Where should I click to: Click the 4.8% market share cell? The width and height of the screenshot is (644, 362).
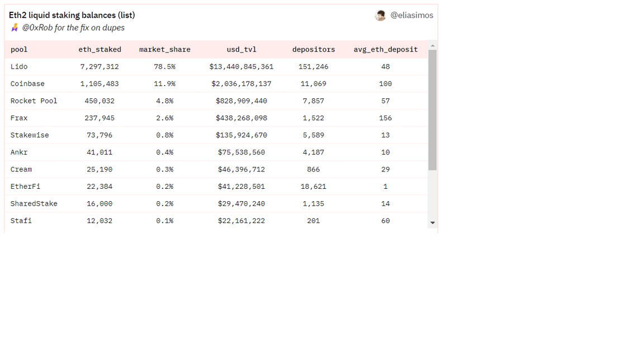[x=165, y=101]
